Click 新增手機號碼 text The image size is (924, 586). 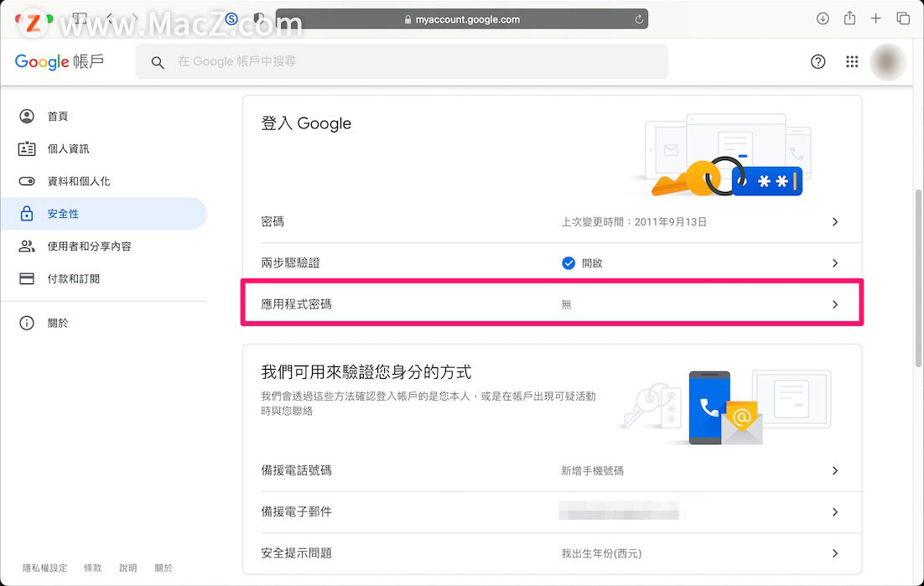coord(592,470)
